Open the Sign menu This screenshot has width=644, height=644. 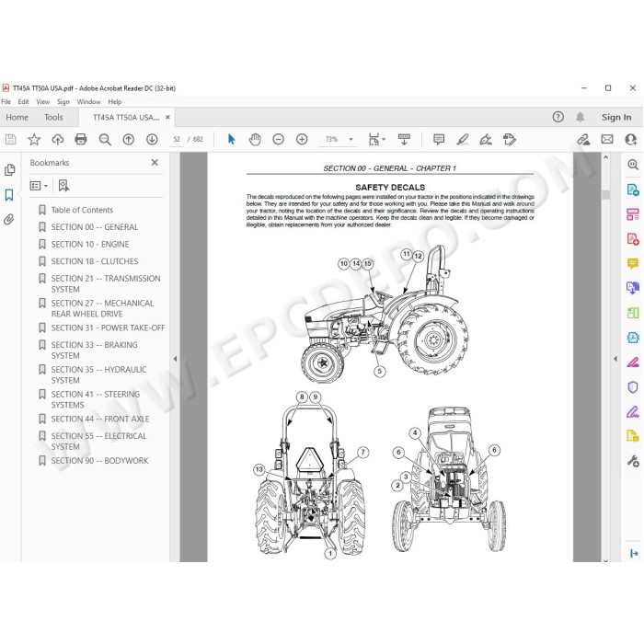click(63, 102)
